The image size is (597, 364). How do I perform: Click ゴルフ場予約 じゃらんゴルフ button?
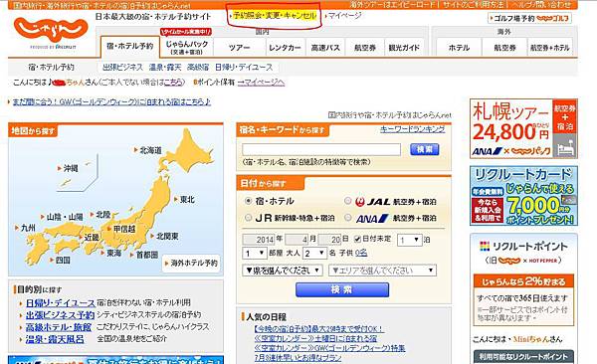[x=529, y=18]
